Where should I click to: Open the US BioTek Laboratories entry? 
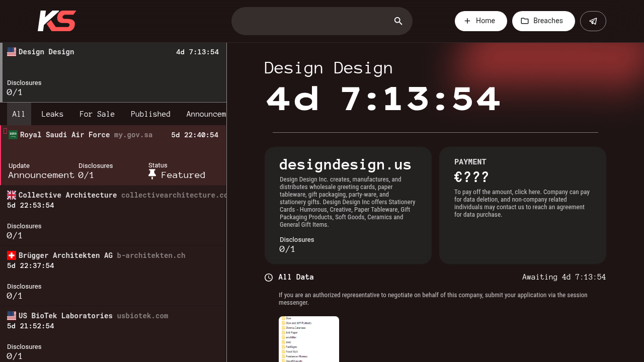pyautogui.click(x=114, y=334)
